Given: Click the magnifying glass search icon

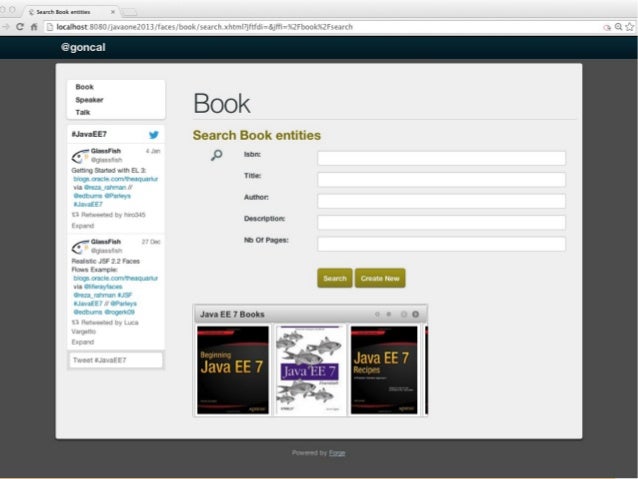Looking at the screenshot, I should tap(216, 155).
